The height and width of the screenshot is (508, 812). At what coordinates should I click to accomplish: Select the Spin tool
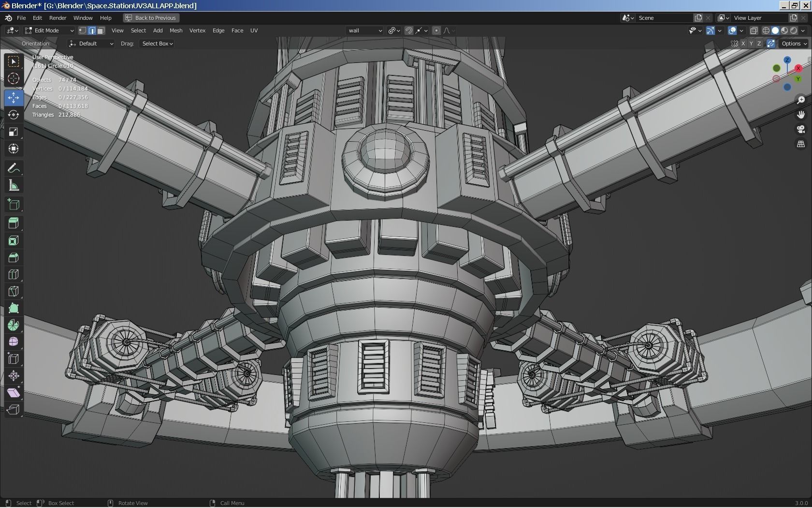(14, 325)
